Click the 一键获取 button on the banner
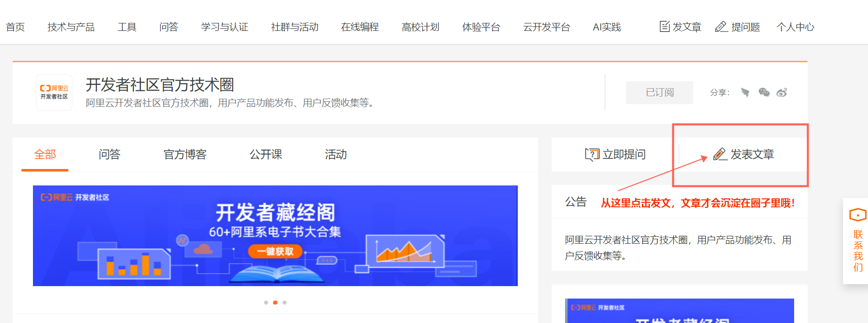Viewport: 868px width, 323px height. point(275,251)
